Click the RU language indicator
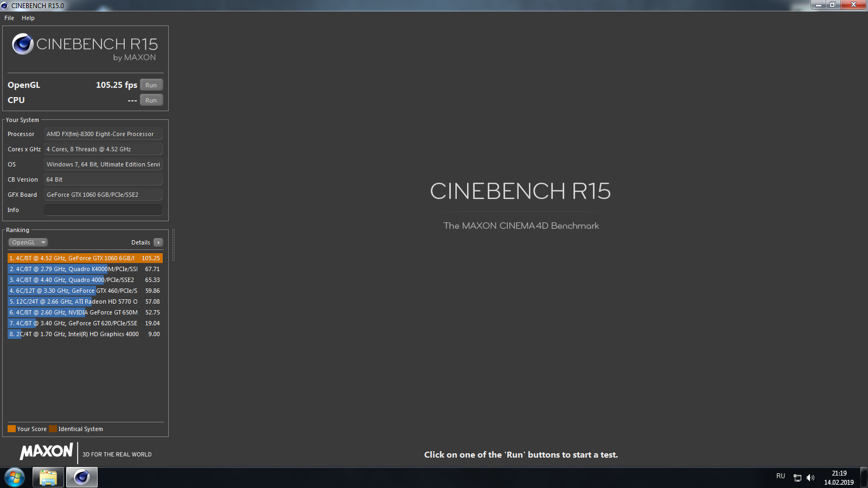 click(x=781, y=476)
